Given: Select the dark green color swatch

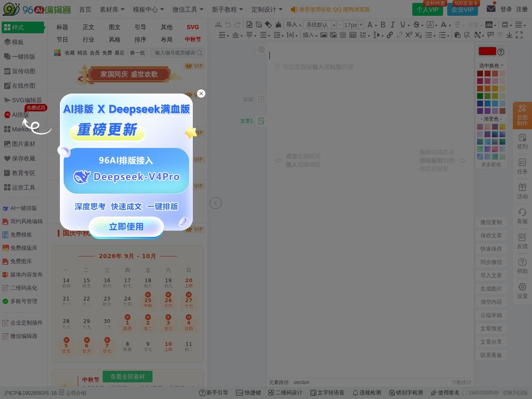Looking at the screenshot, I should click(480, 96).
